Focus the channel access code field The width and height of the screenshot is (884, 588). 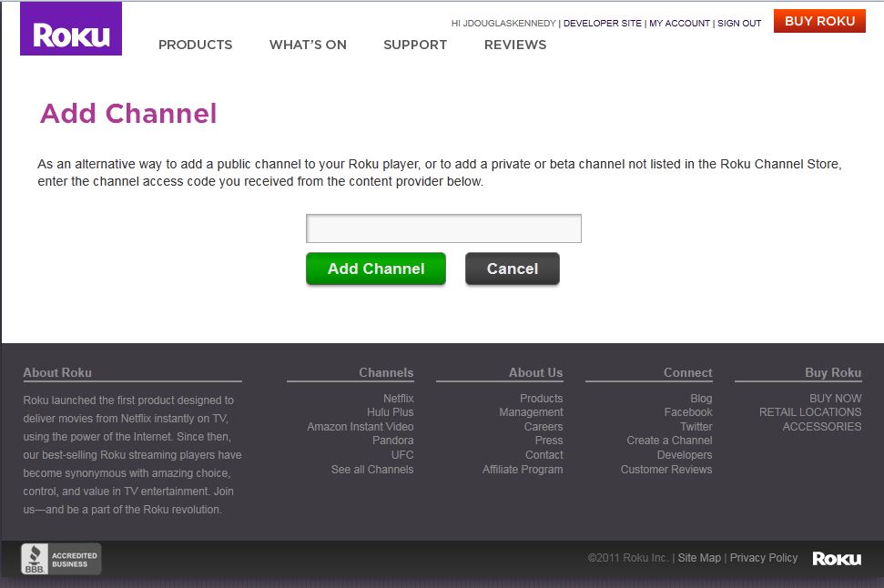[x=443, y=228]
